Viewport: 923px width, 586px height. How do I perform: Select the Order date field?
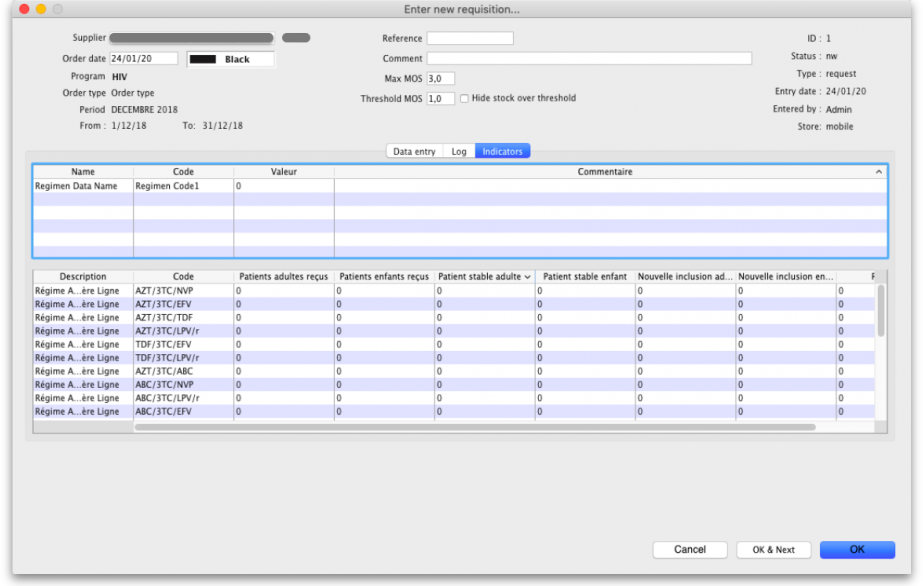[x=144, y=59]
